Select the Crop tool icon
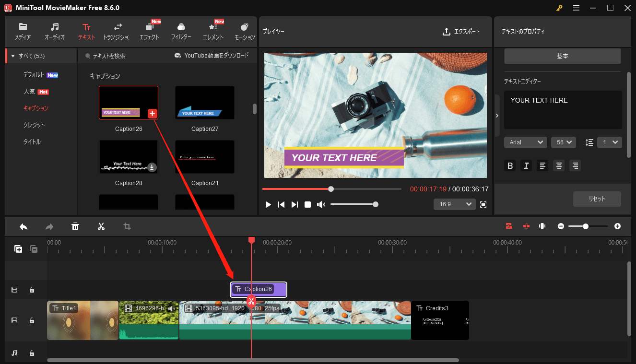Screen dimensions: 636x364 pos(127,226)
